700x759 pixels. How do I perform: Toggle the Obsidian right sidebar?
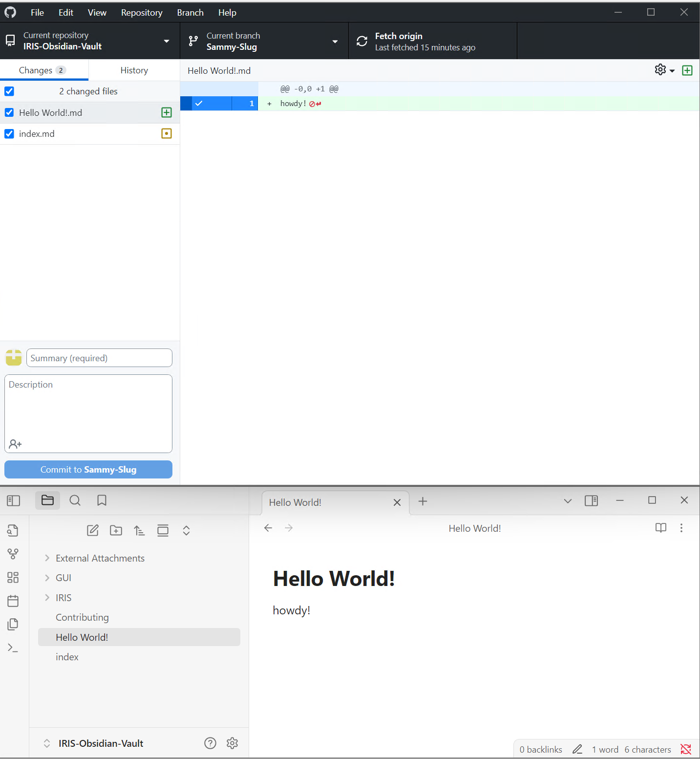click(591, 501)
